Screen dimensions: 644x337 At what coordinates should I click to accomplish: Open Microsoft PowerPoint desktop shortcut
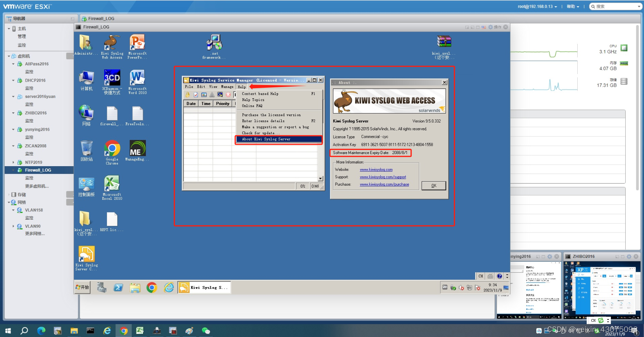(137, 46)
